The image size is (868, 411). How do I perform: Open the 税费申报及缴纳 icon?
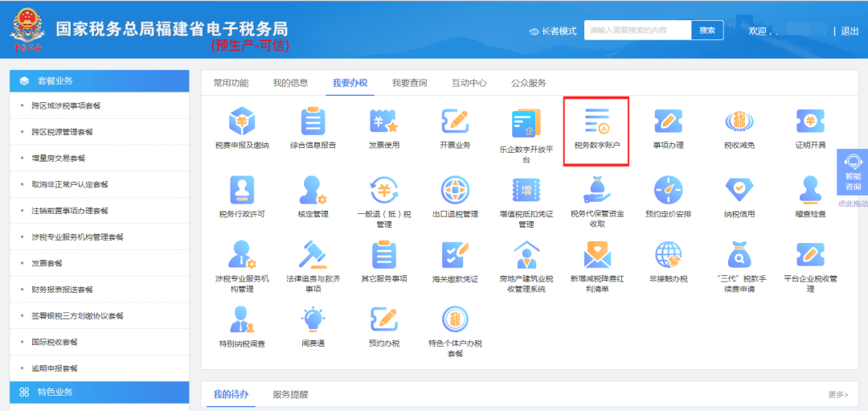pos(242,121)
